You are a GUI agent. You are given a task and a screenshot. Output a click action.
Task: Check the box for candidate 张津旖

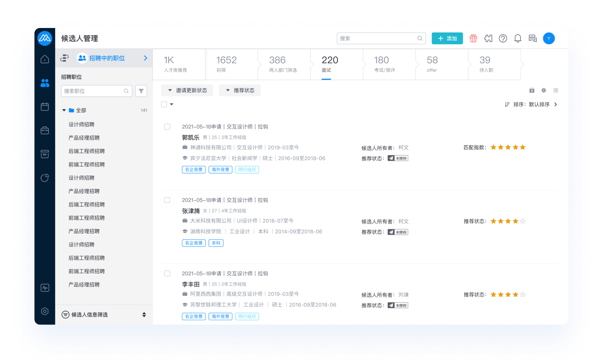tap(167, 200)
